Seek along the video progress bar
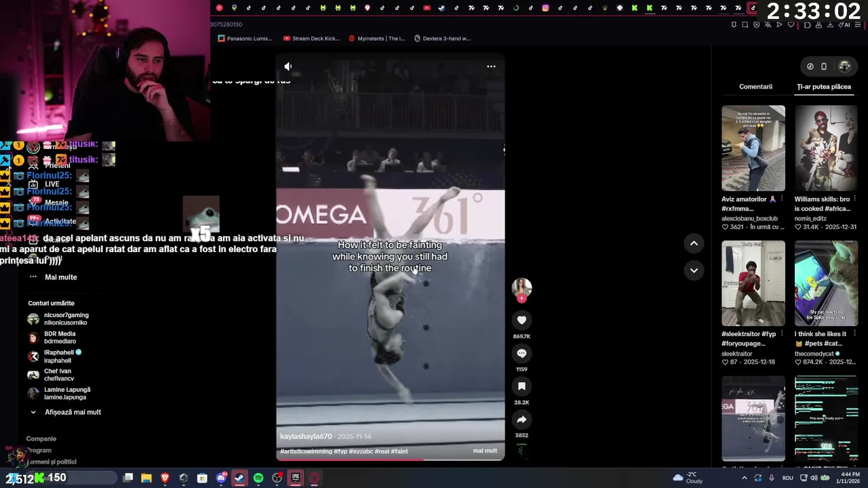868x488 pixels. (390, 460)
